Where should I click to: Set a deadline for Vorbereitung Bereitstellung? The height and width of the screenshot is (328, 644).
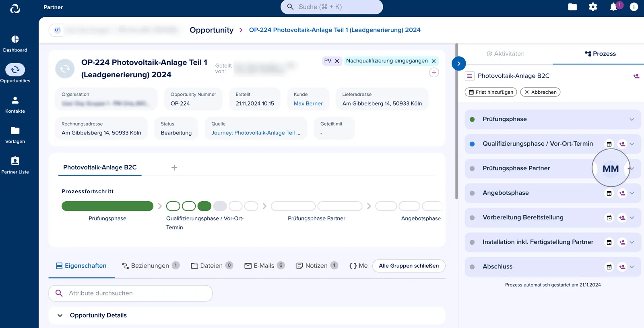pos(609,218)
